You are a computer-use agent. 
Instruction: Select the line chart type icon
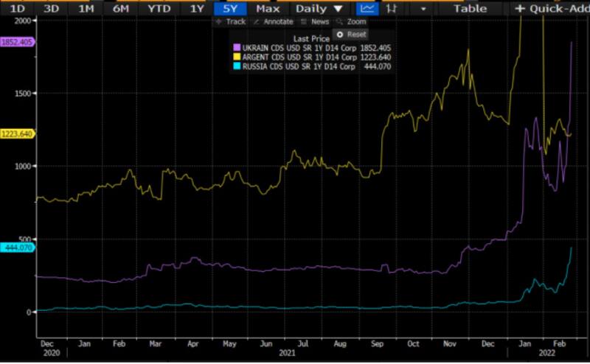tap(367, 9)
